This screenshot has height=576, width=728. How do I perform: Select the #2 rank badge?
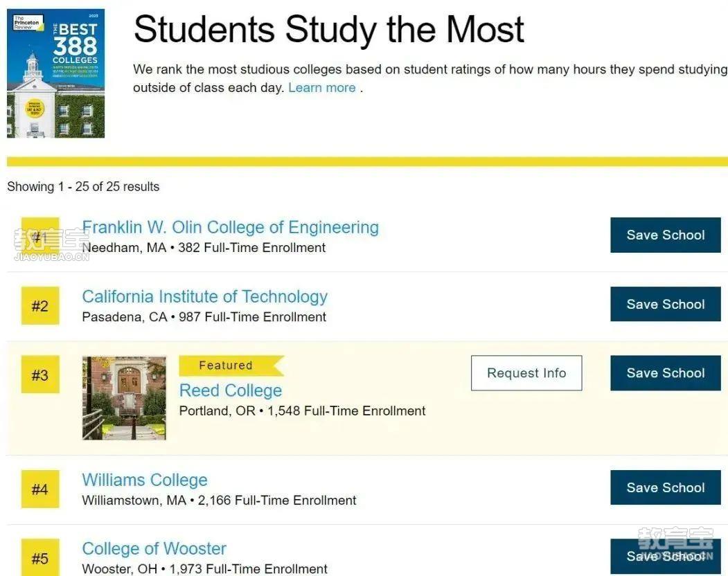pos(40,305)
